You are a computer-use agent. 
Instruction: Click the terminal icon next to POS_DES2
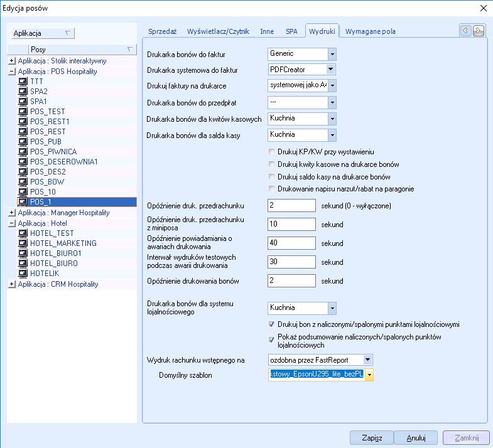coord(23,172)
